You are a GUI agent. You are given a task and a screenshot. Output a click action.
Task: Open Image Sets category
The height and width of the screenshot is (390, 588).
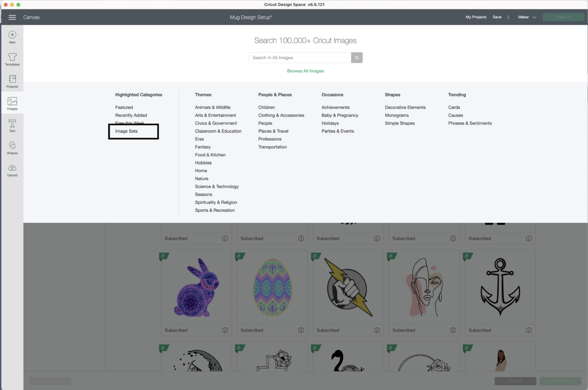[x=126, y=131]
